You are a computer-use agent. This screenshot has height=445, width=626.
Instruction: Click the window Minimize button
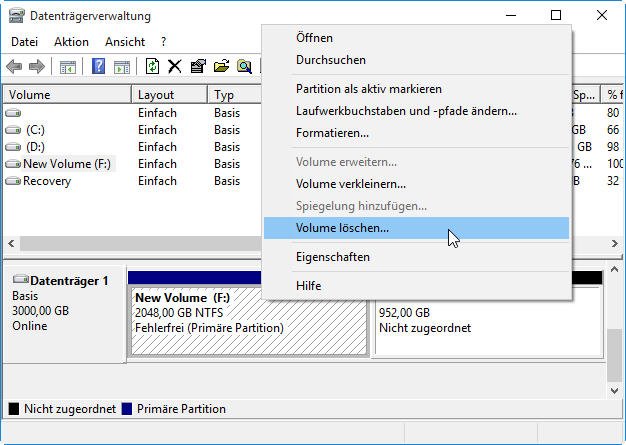tap(511, 16)
